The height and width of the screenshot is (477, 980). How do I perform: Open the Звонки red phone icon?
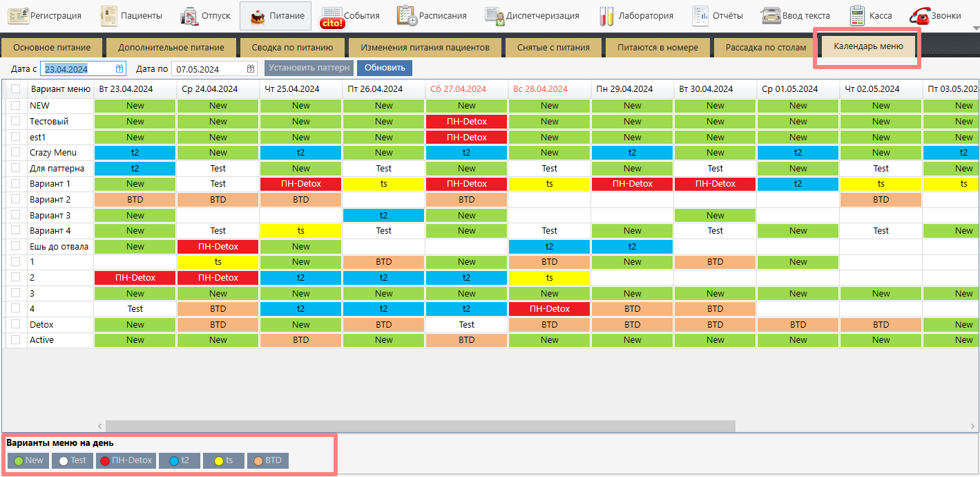point(920,15)
